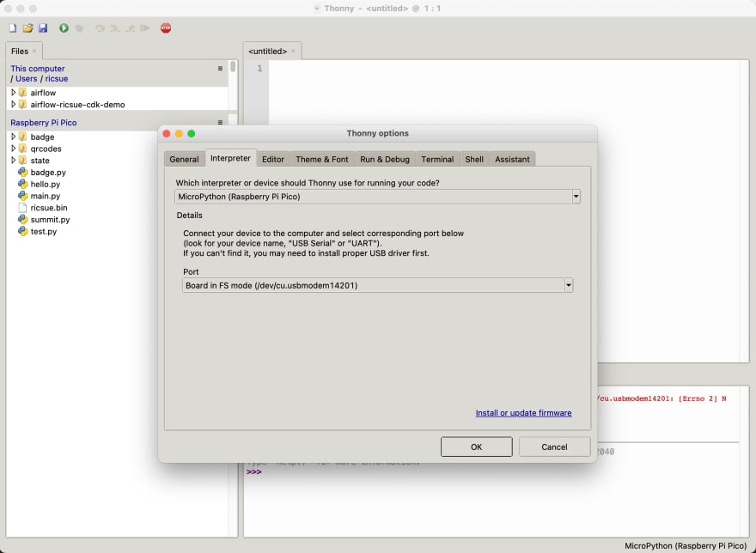Open the Port dropdown arrow
The image size is (756, 553).
[x=569, y=285]
